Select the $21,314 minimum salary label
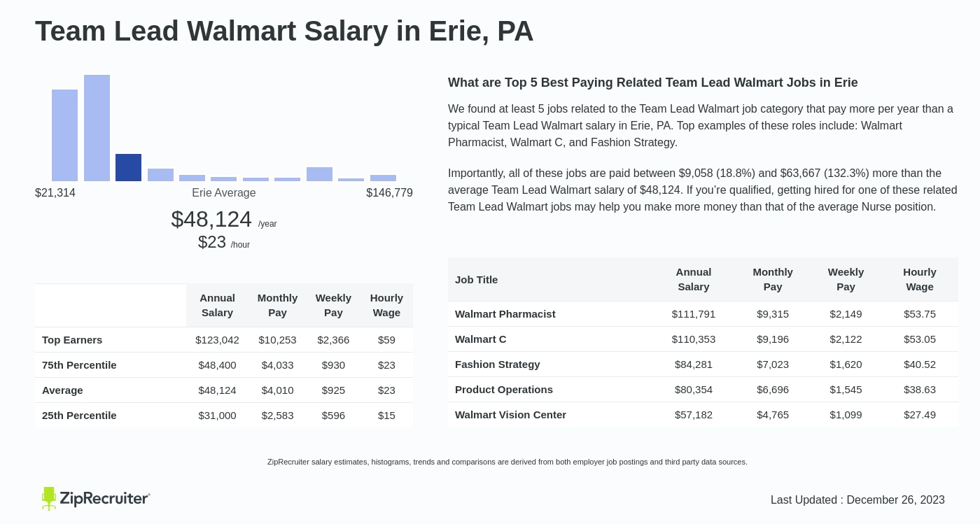Image resolution: width=980 pixels, height=524 pixels. click(55, 192)
